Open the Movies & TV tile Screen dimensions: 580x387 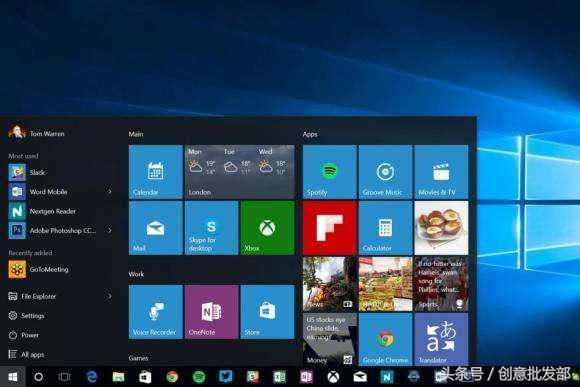pos(441,172)
